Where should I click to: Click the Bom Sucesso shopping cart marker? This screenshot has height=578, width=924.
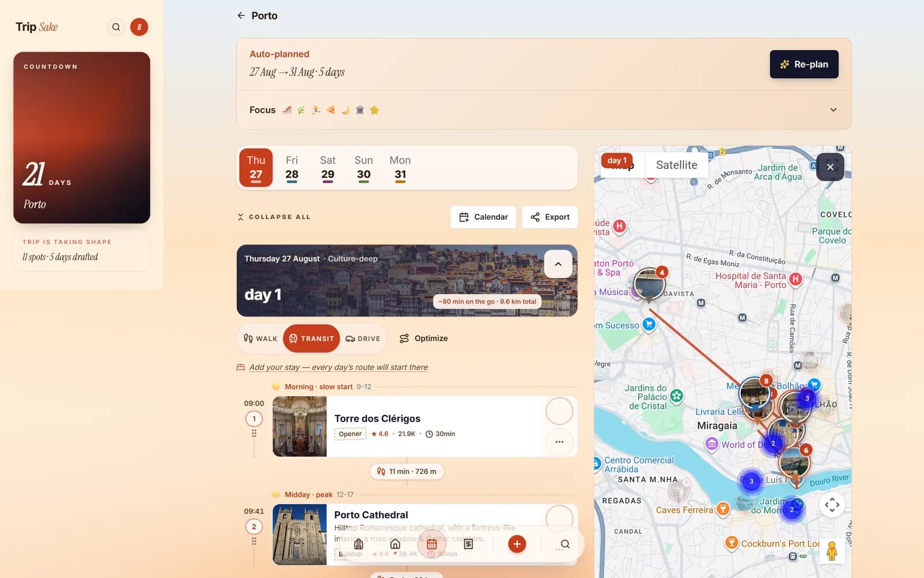click(649, 324)
